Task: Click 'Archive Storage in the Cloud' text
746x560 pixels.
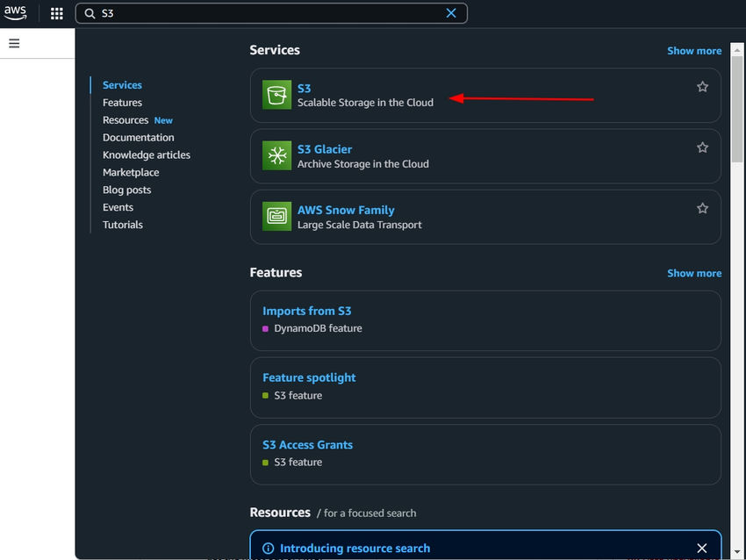Action: click(363, 164)
